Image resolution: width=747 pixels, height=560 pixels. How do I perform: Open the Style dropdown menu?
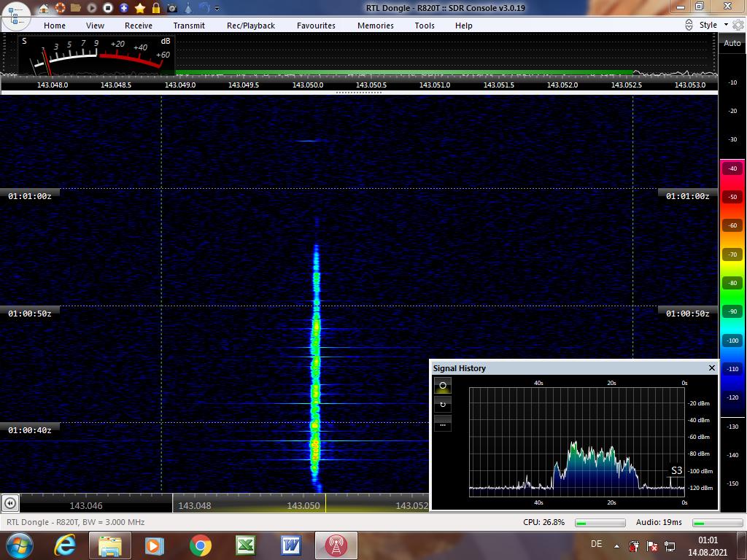[x=713, y=25]
